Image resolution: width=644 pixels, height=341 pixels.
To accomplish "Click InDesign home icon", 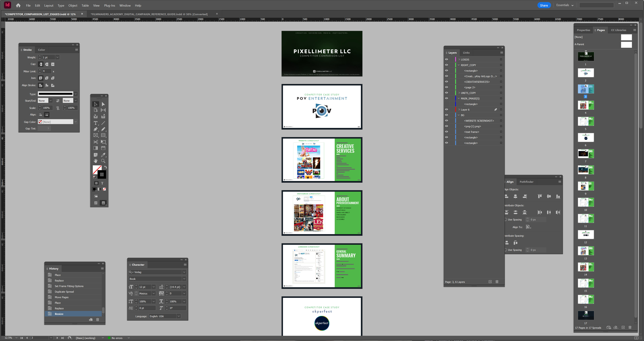I will 18,5.
